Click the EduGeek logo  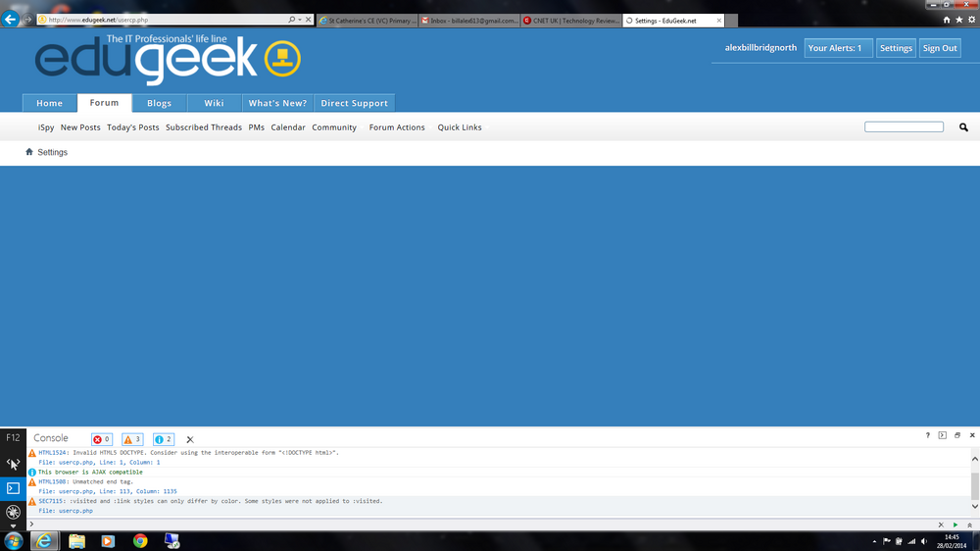(168, 60)
